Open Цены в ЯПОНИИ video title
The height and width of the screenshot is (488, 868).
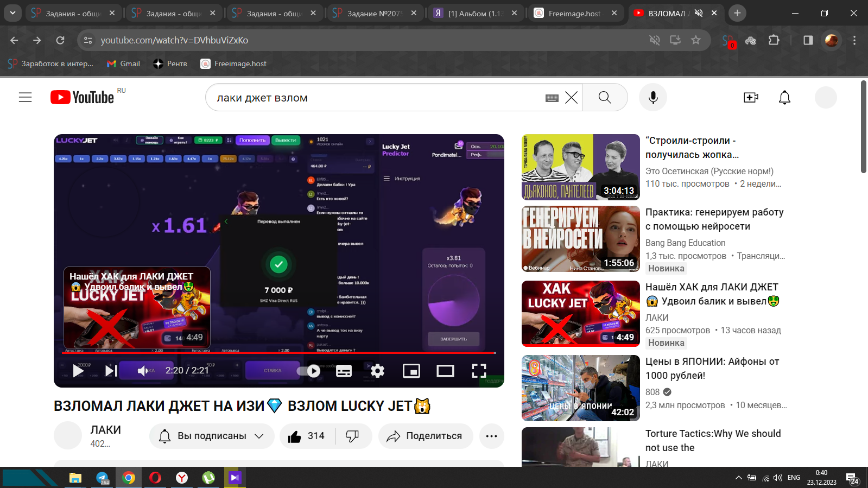pos(712,369)
